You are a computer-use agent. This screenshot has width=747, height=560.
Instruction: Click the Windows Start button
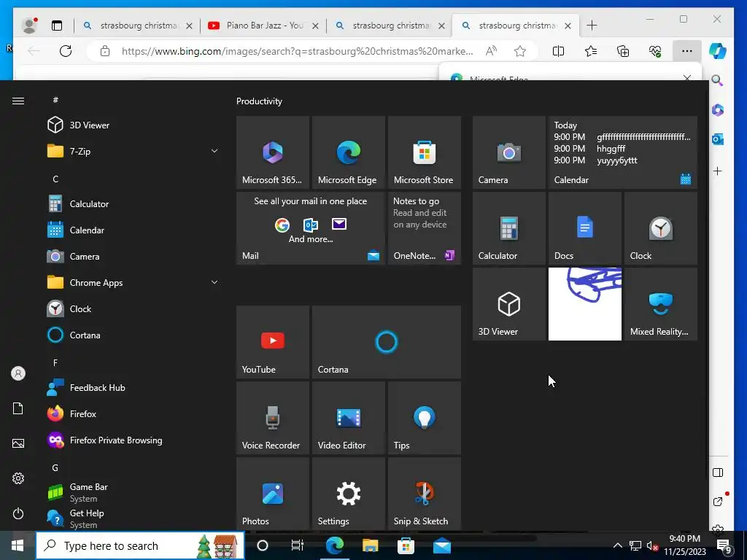point(18,545)
